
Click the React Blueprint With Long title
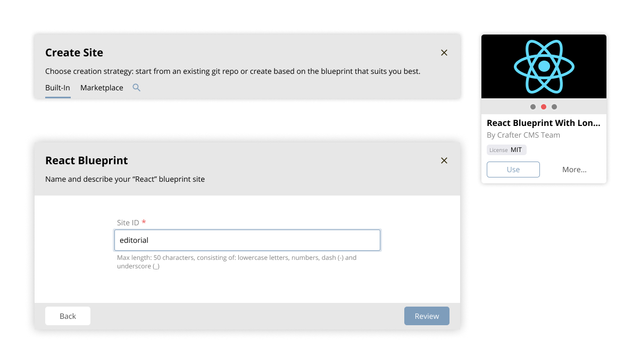click(544, 123)
